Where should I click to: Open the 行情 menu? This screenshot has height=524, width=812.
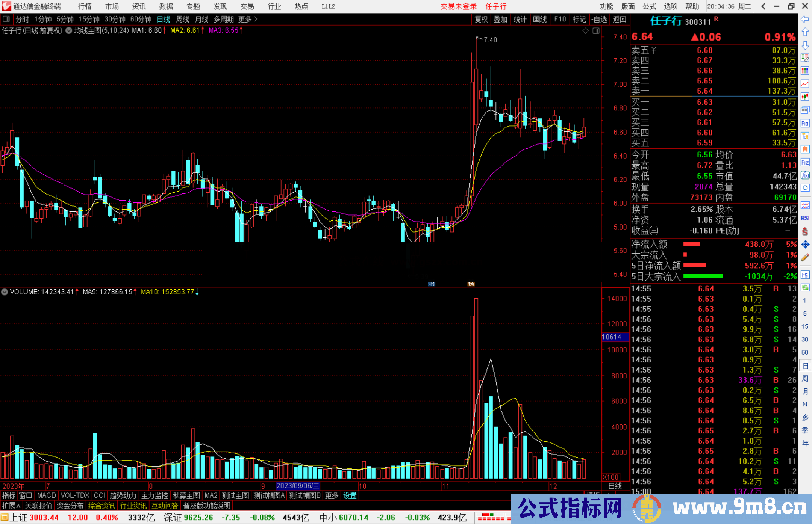coord(85,6)
